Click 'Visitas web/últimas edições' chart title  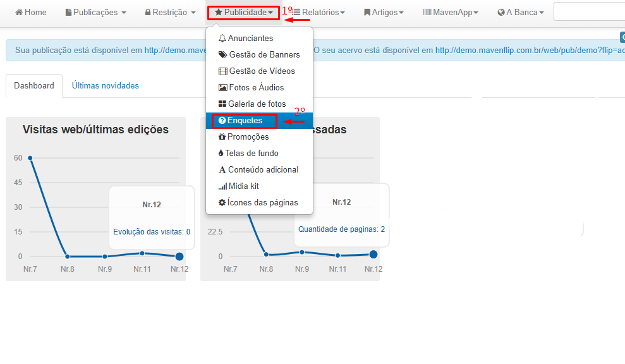click(x=95, y=130)
